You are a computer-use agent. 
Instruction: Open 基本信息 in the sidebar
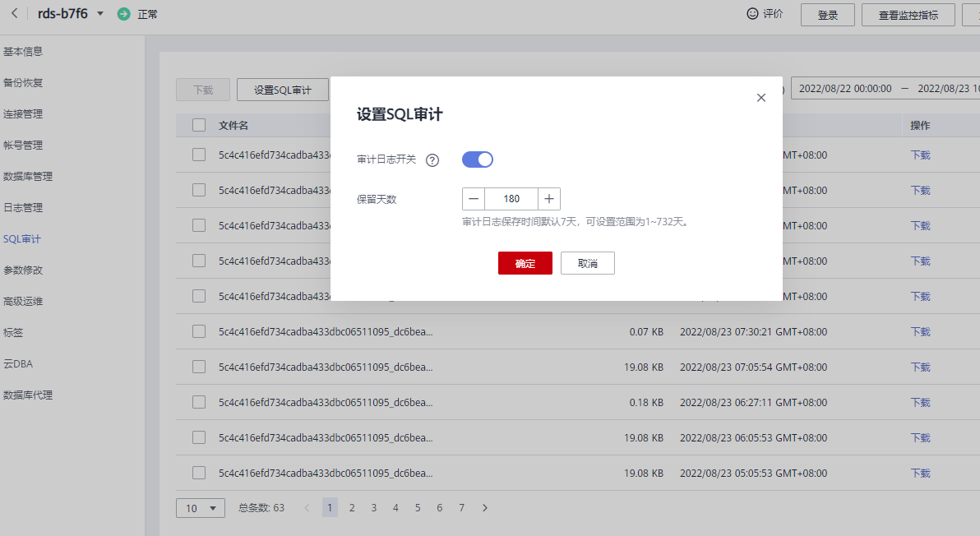23,51
